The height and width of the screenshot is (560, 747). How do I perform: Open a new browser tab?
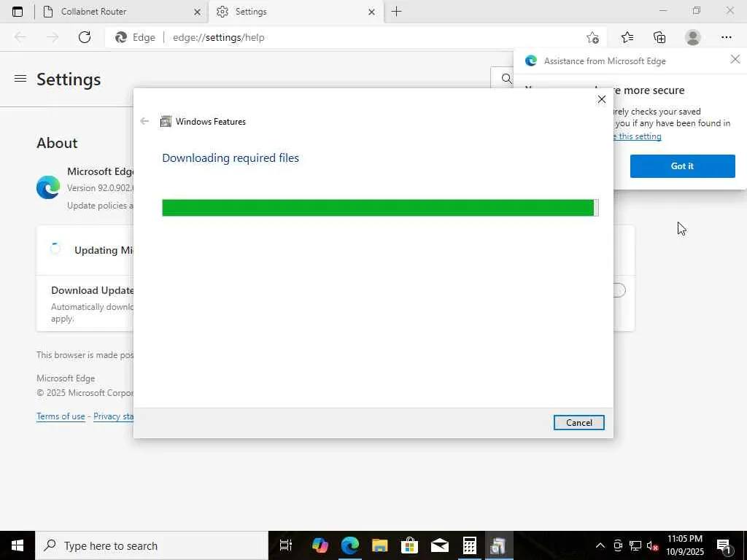396,12
